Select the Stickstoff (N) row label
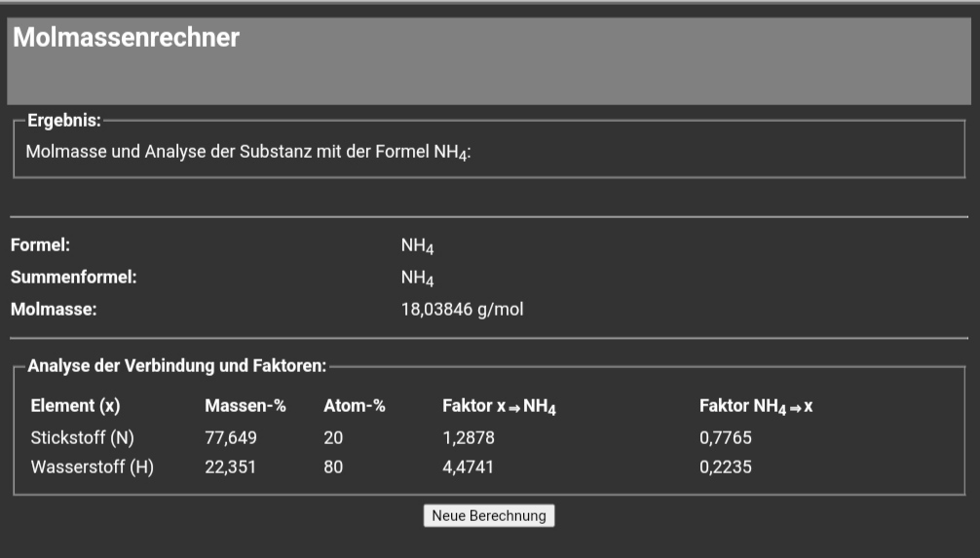This screenshot has height=558, width=980. click(83, 437)
